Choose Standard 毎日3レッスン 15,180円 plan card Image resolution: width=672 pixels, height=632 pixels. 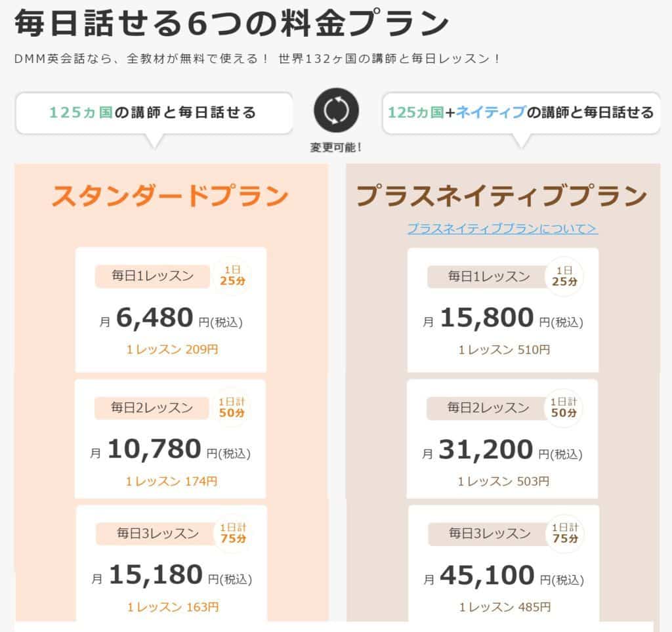point(172,564)
